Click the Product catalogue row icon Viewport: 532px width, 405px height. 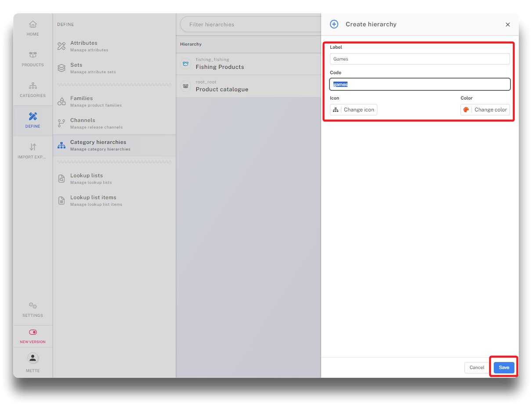pos(186,86)
